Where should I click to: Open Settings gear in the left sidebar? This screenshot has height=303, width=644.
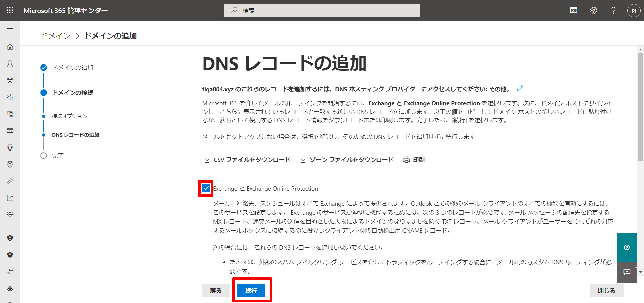pos(10,164)
